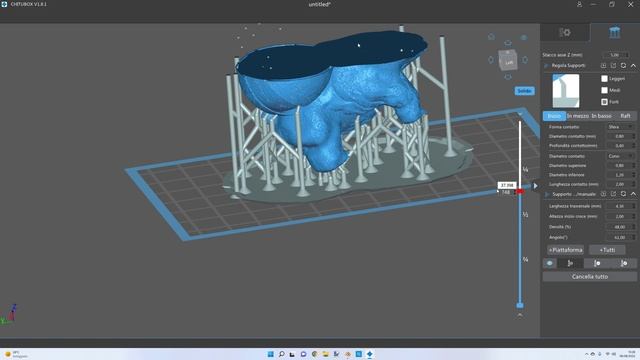The height and width of the screenshot is (360, 640).
Task: Open the Windows Start menu
Action: tap(270, 354)
